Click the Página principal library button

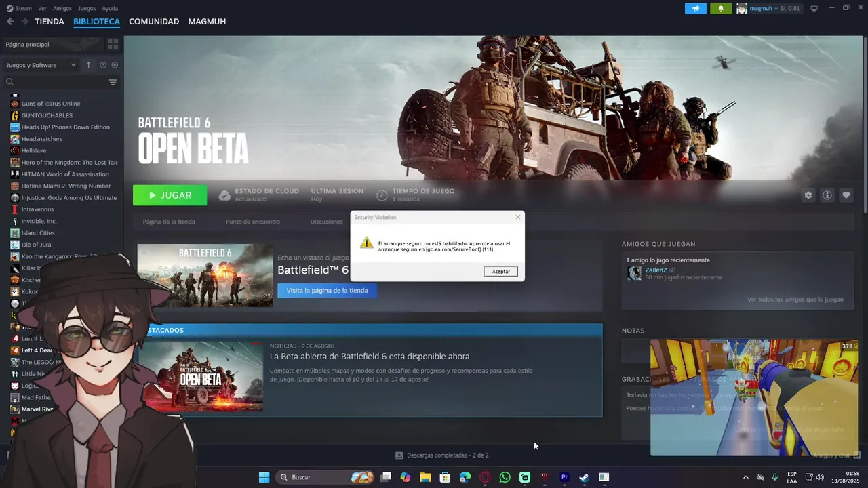52,44
